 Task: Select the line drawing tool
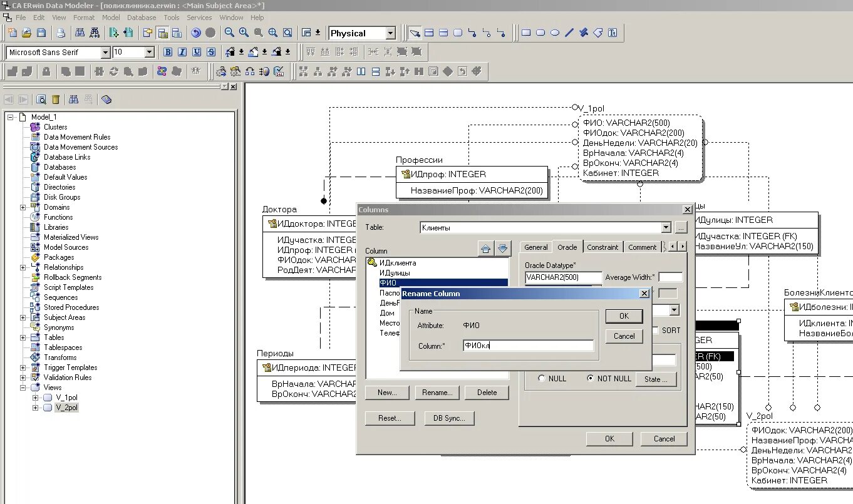tap(569, 33)
